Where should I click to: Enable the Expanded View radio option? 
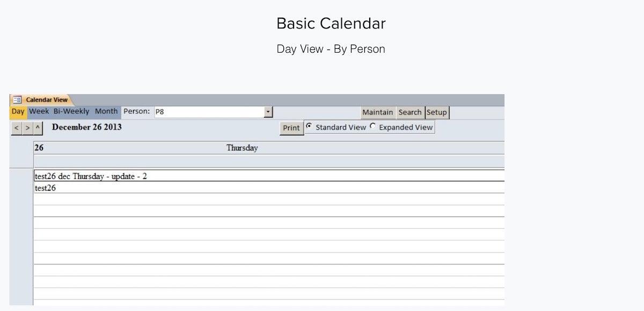click(373, 127)
